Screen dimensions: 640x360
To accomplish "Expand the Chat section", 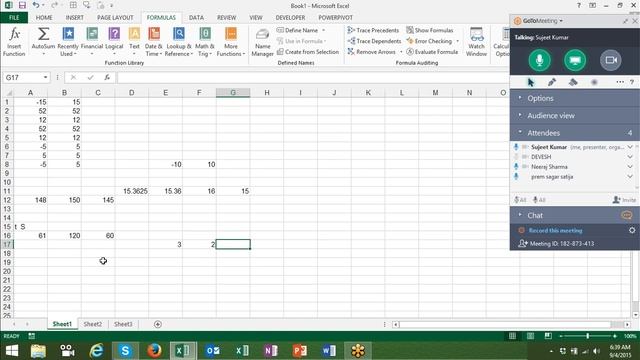I will [x=574, y=215].
